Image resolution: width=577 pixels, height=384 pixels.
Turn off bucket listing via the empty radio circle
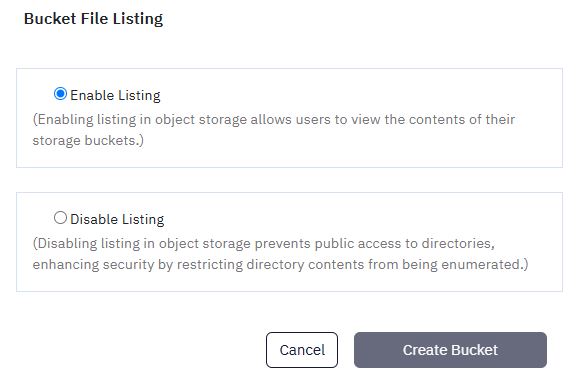60,218
